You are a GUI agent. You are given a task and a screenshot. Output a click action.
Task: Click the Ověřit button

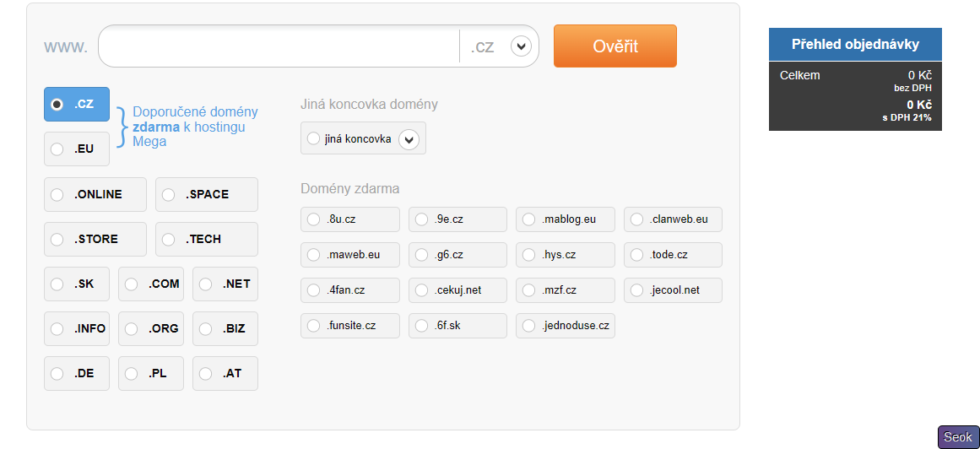(x=615, y=46)
